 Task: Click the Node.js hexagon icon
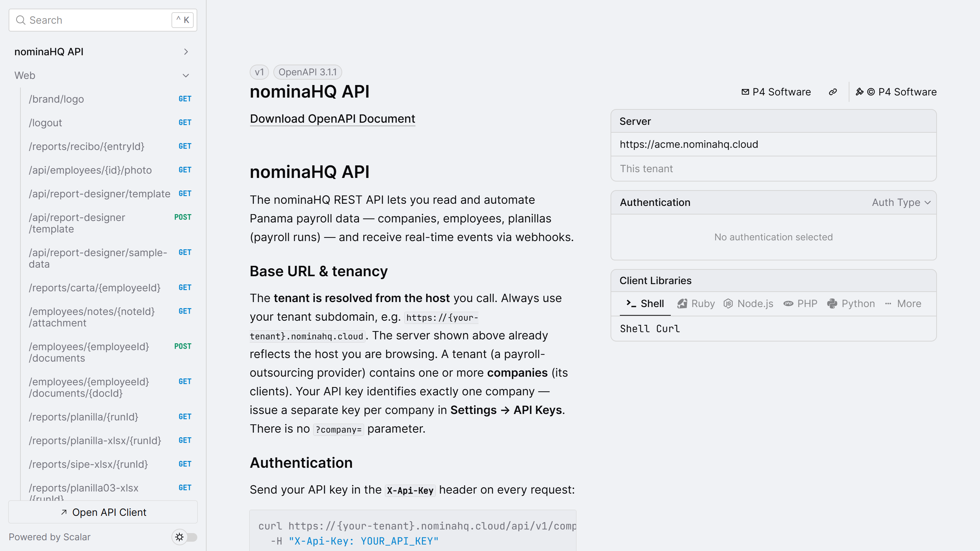click(728, 303)
